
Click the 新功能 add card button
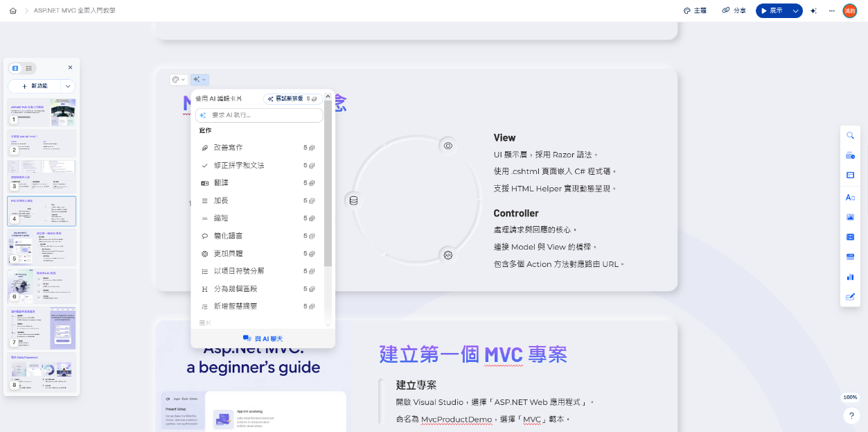click(x=35, y=86)
